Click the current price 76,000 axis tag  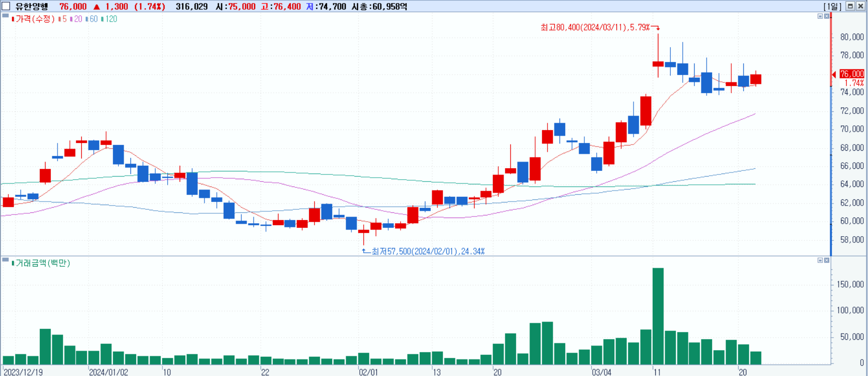851,74
